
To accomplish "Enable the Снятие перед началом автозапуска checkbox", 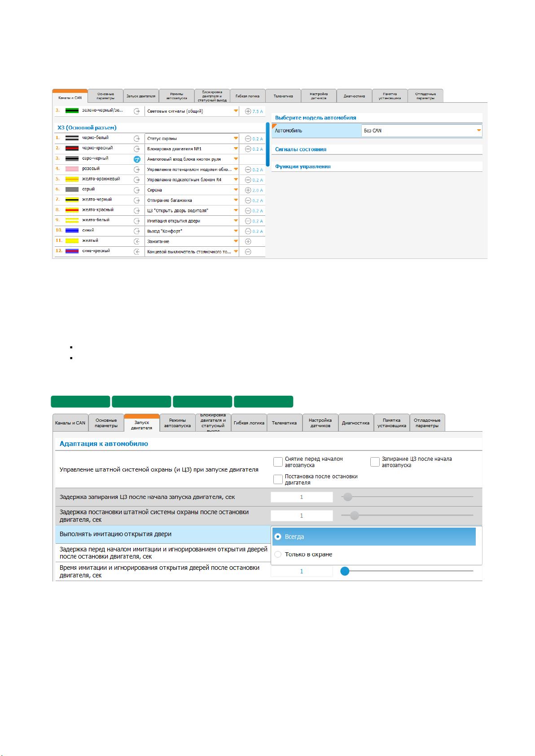I will (278, 462).
